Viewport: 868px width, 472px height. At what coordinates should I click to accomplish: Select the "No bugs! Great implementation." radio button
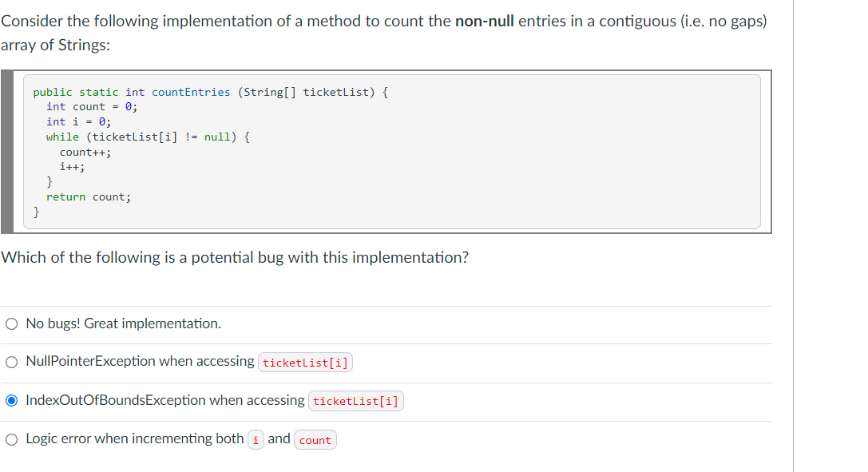pos(12,323)
